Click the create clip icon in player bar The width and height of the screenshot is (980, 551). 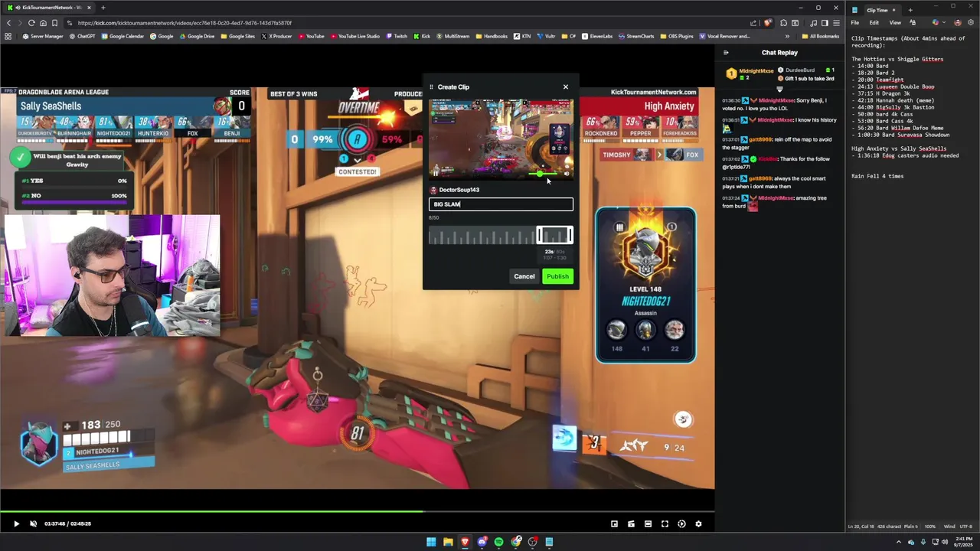[x=631, y=524]
